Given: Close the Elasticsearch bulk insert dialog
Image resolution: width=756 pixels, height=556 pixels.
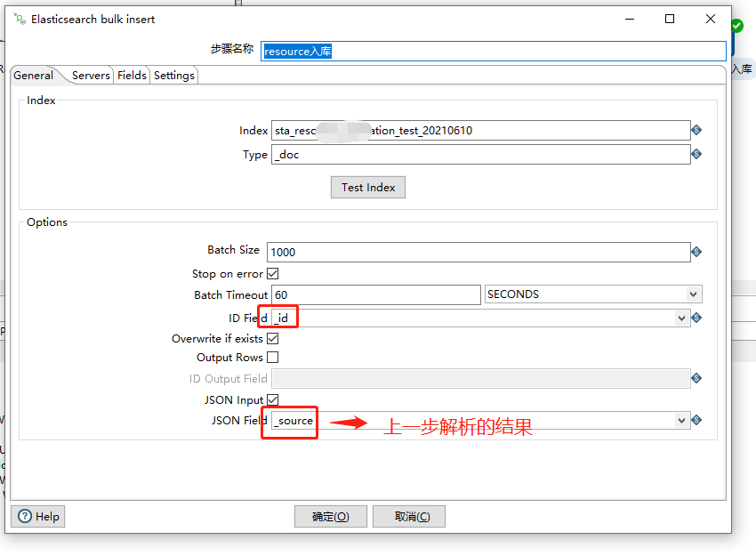Looking at the screenshot, I should (x=711, y=19).
